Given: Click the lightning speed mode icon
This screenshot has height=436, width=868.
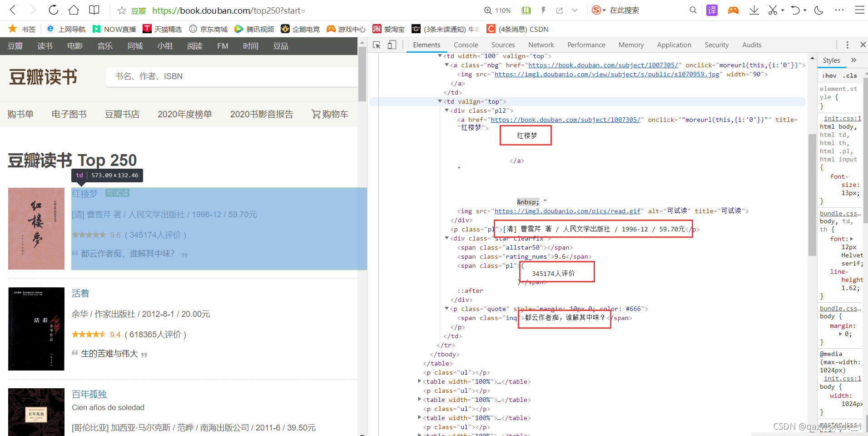Looking at the screenshot, I should pyautogui.click(x=543, y=10).
